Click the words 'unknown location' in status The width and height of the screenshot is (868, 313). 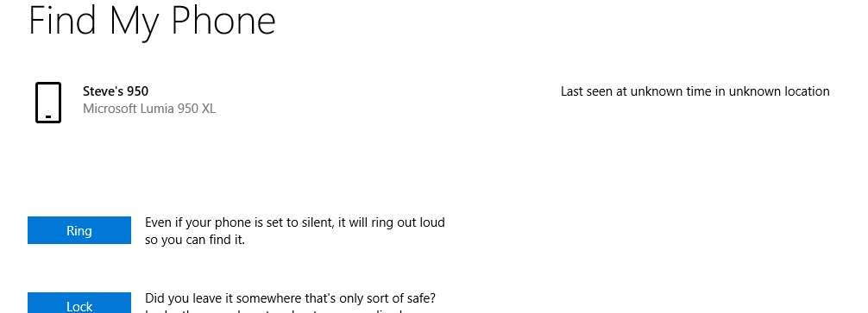pos(779,91)
